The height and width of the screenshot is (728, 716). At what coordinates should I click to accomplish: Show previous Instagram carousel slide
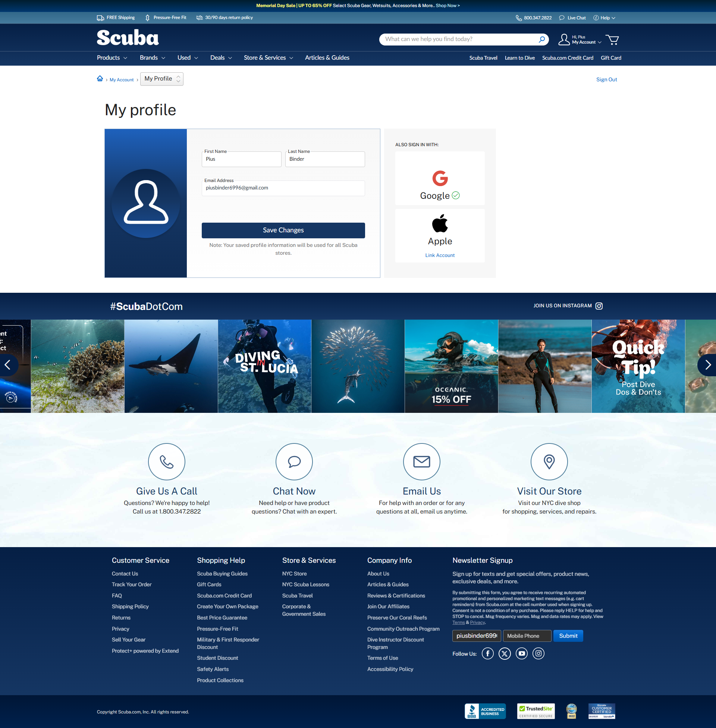pyautogui.click(x=7, y=365)
